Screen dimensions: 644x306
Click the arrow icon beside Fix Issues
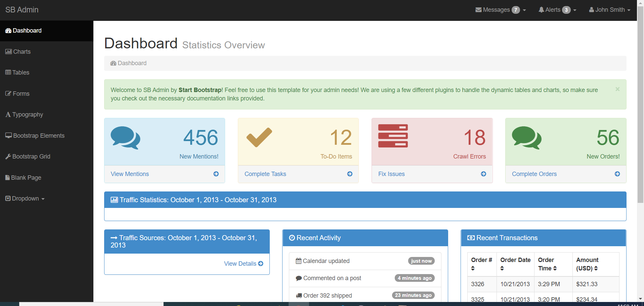click(483, 174)
